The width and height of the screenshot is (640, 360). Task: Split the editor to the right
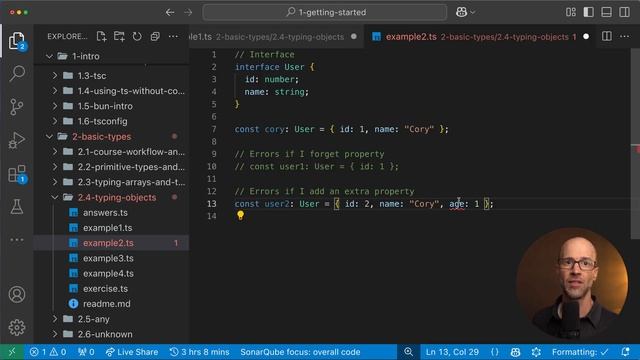(607, 36)
